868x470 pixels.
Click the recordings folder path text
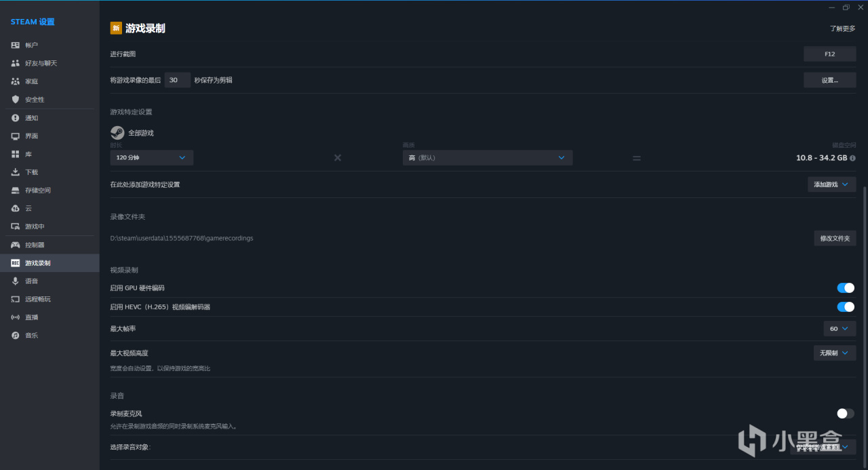point(182,238)
